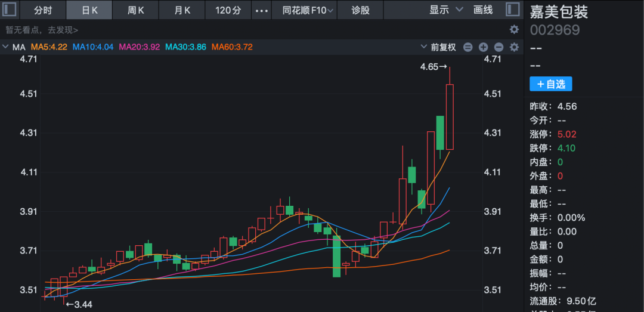Open 诊股 stock diagnosis
This screenshot has width=644, height=312.
(360, 10)
